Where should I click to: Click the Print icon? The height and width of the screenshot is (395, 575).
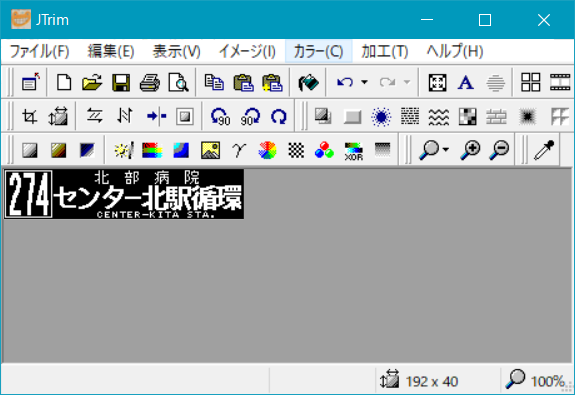[x=150, y=82]
